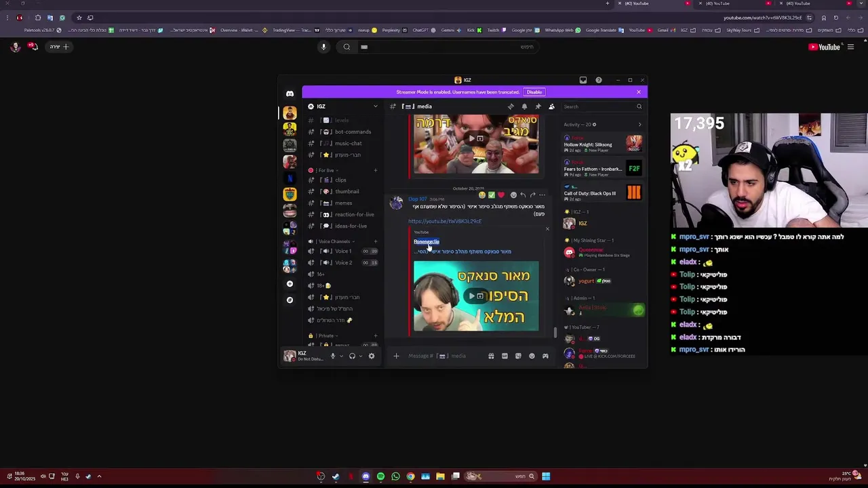The image size is (868, 488).
Task: Dismiss the Streamer Mode banner
Action: coord(638,92)
